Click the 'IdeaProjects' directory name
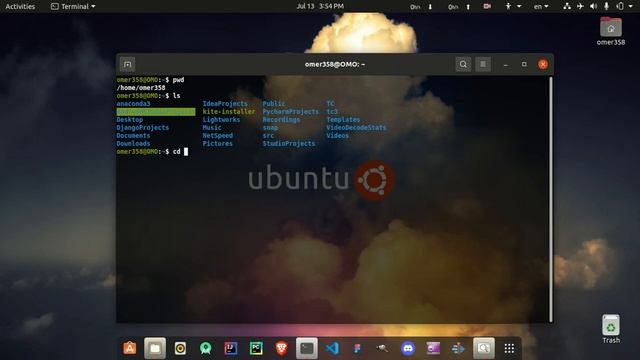 click(x=225, y=104)
